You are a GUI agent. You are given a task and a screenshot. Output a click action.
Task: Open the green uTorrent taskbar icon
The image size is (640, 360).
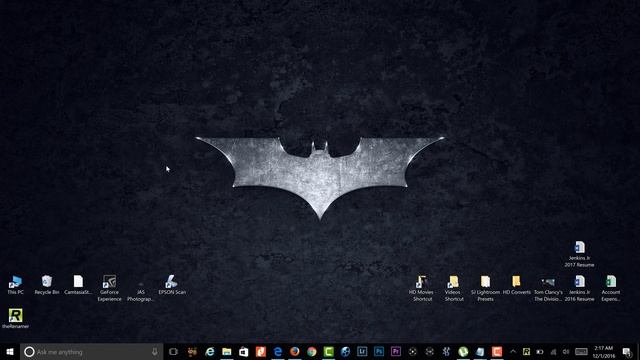point(463,351)
